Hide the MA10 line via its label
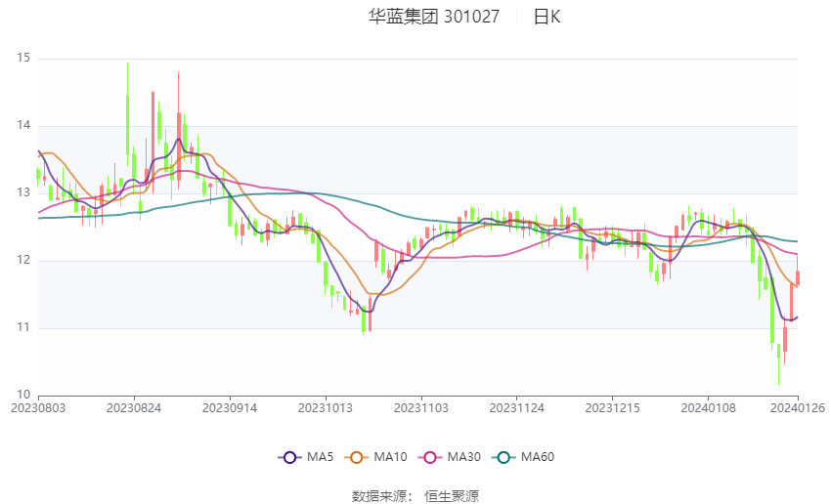 point(390,457)
